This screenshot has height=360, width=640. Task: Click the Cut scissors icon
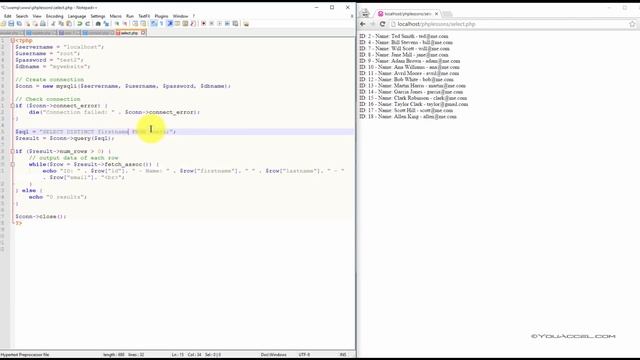53,24
